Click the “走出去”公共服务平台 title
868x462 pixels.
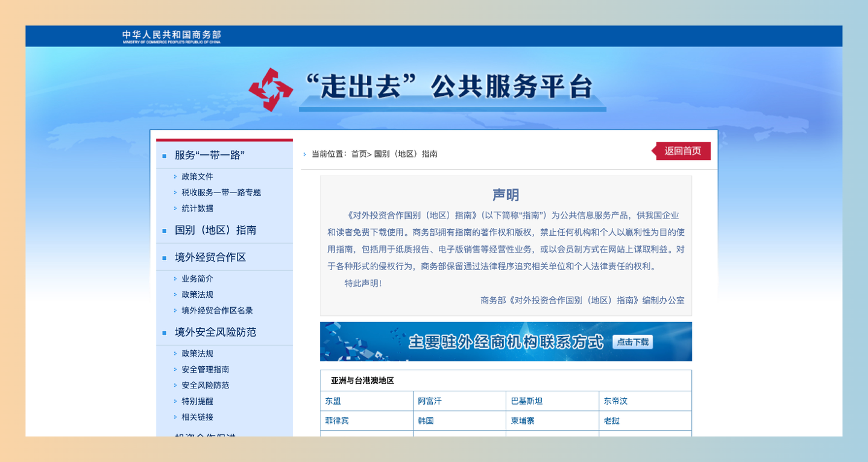[x=449, y=87]
